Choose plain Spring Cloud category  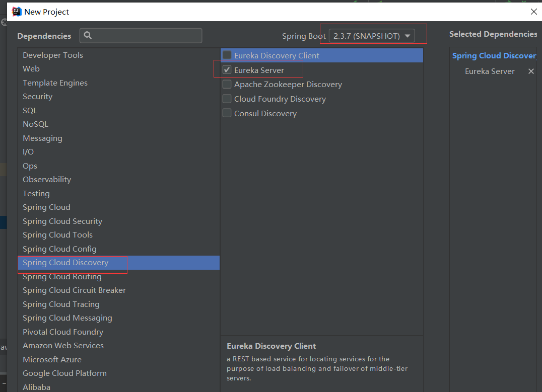(118, 207)
